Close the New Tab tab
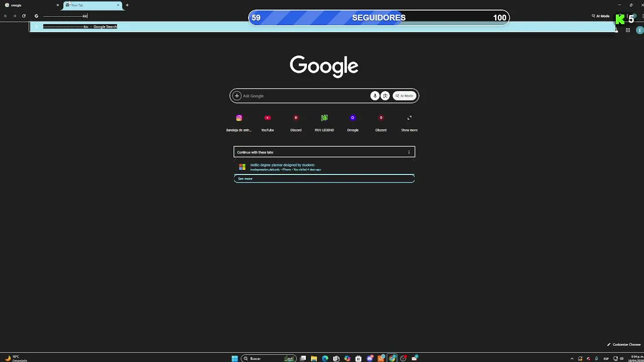This screenshot has width=644, height=362. point(118,5)
